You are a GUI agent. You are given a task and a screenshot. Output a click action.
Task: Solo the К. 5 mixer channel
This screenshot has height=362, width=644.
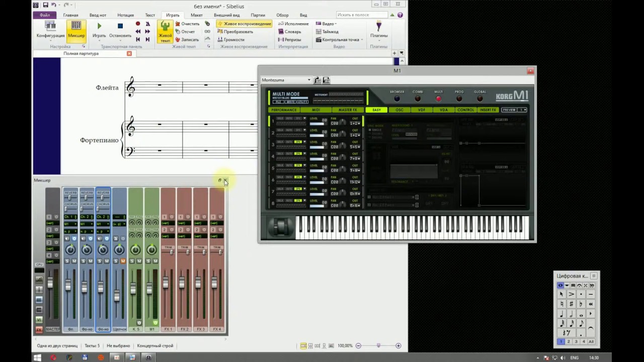tap(132, 261)
